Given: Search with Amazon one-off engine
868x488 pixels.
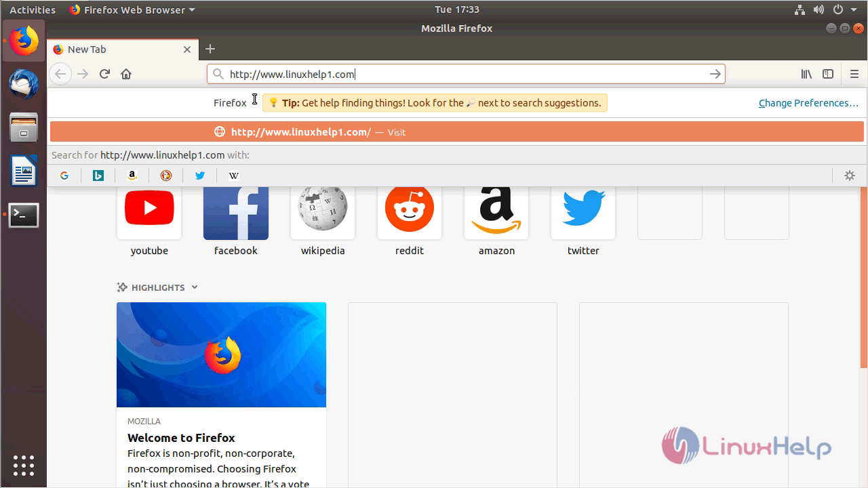Looking at the screenshot, I should click(132, 176).
